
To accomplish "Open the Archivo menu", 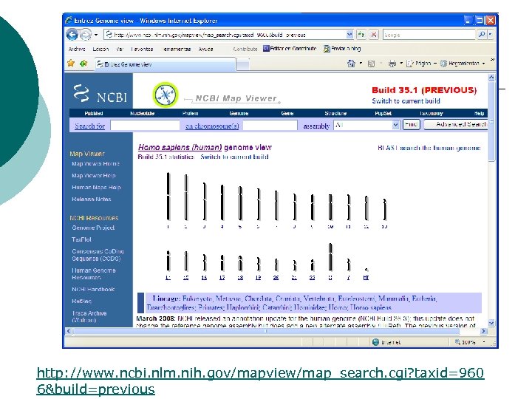I will coord(77,49).
